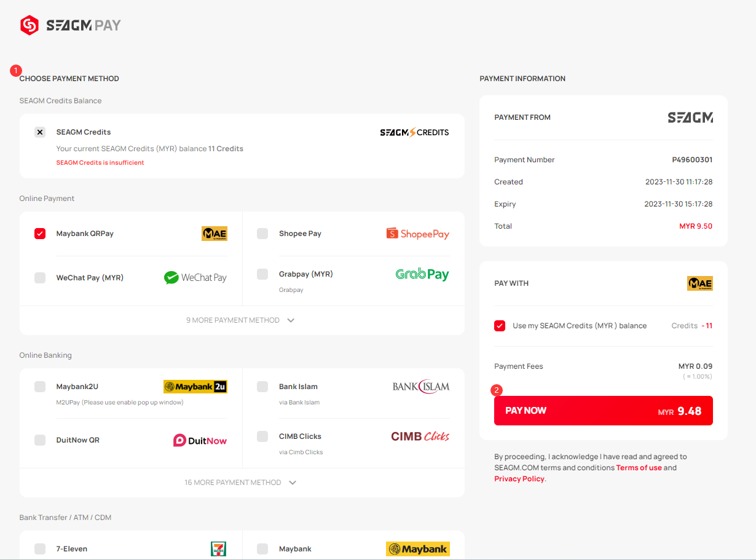Select the 7-Eleven checkbox

tap(40, 549)
